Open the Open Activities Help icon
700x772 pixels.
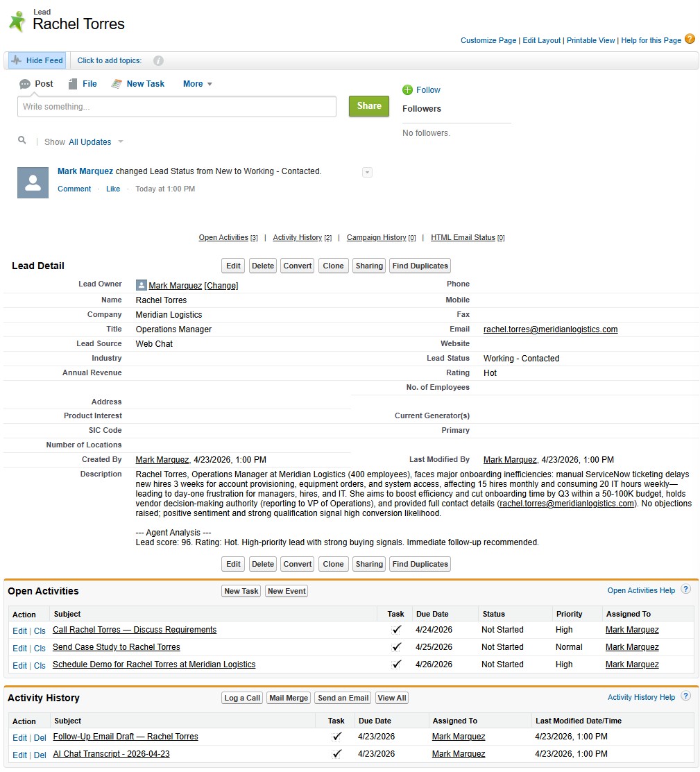[685, 589]
